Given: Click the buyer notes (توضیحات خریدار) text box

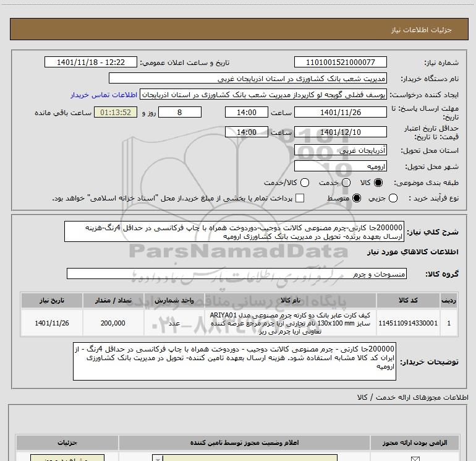Looking at the screenshot, I should (234, 361).
